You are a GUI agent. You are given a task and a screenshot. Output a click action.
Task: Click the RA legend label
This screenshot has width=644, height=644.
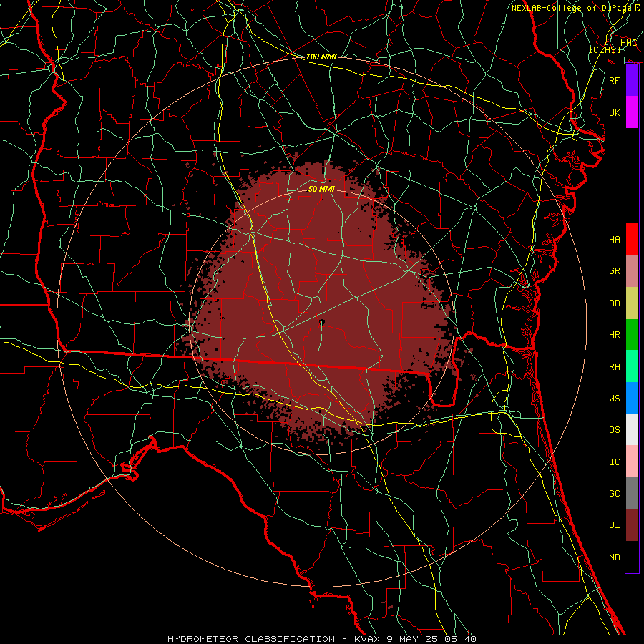[615, 367]
